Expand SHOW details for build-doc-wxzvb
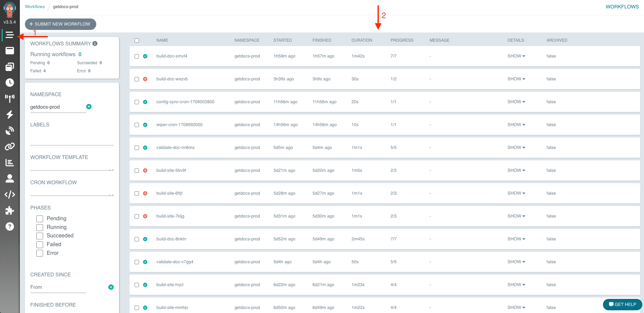Image resolution: width=644 pixels, height=313 pixels. (515, 79)
